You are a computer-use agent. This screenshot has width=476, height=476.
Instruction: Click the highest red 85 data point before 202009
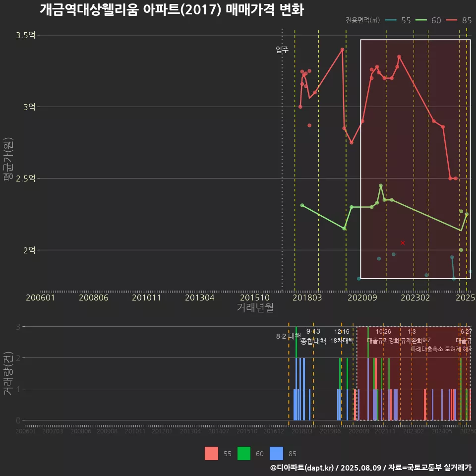[x=342, y=50]
